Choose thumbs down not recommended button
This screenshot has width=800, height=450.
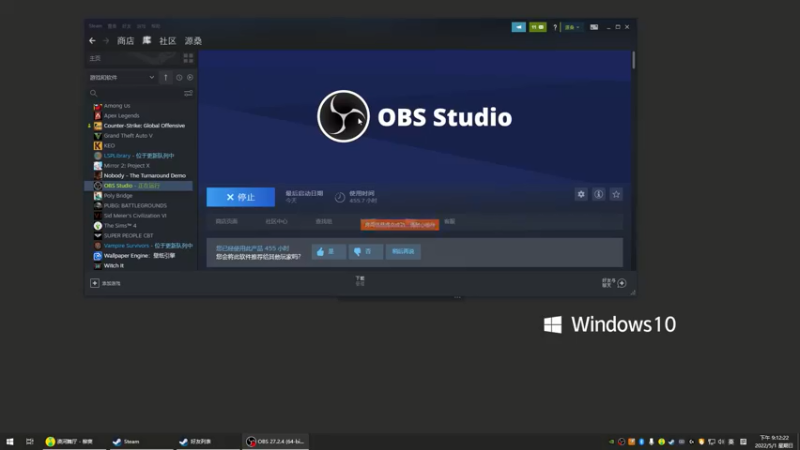365,252
